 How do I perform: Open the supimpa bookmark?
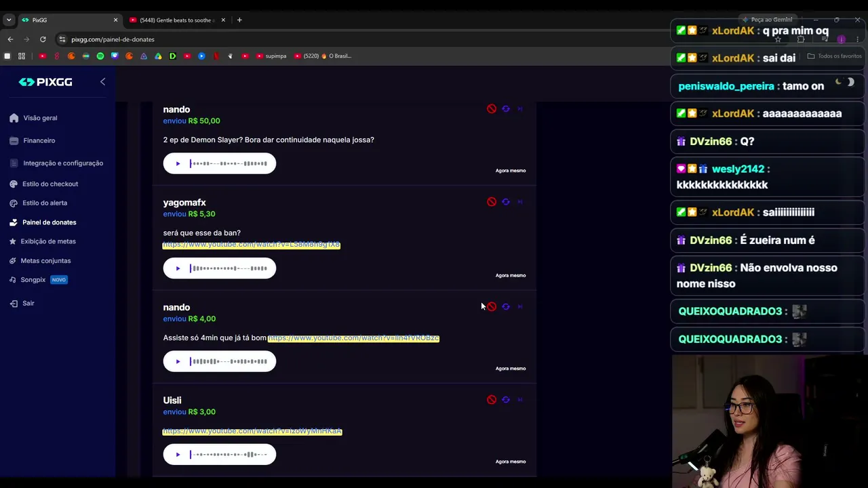271,56
